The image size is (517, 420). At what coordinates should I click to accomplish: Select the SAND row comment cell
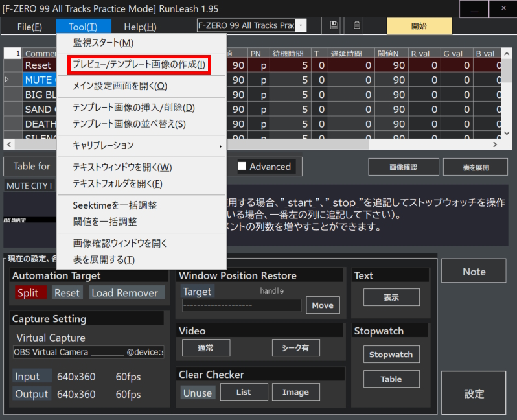tap(40, 109)
